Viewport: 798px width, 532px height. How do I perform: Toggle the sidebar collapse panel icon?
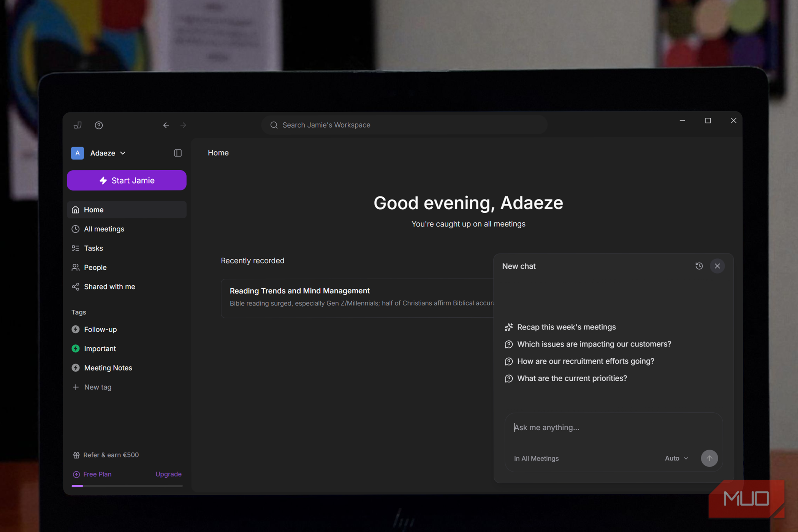coord(178,153)
